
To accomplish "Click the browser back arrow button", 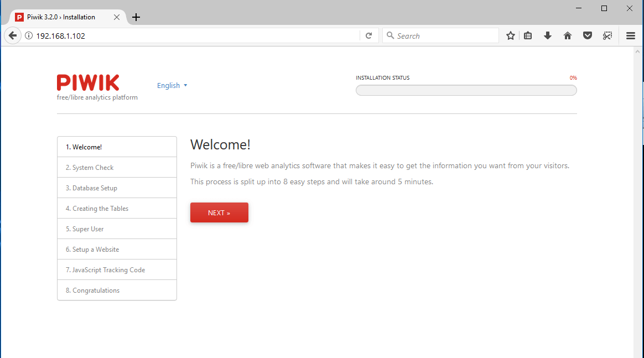I will pyautogui.click(x=12, y=36).
